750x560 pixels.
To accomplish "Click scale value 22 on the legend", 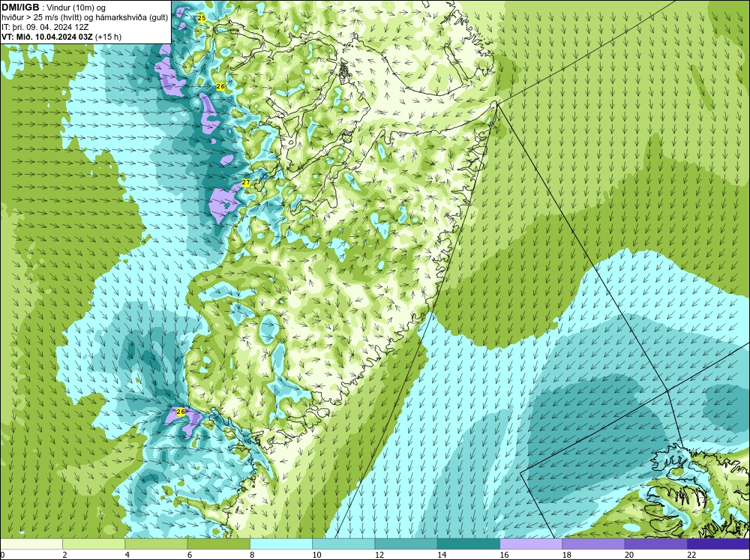I will point(691,555).
